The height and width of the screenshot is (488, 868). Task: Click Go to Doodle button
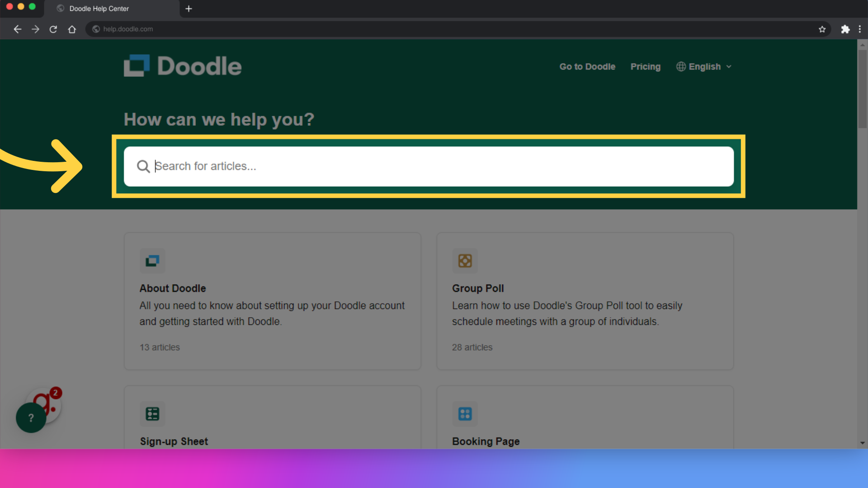point(587,66)
